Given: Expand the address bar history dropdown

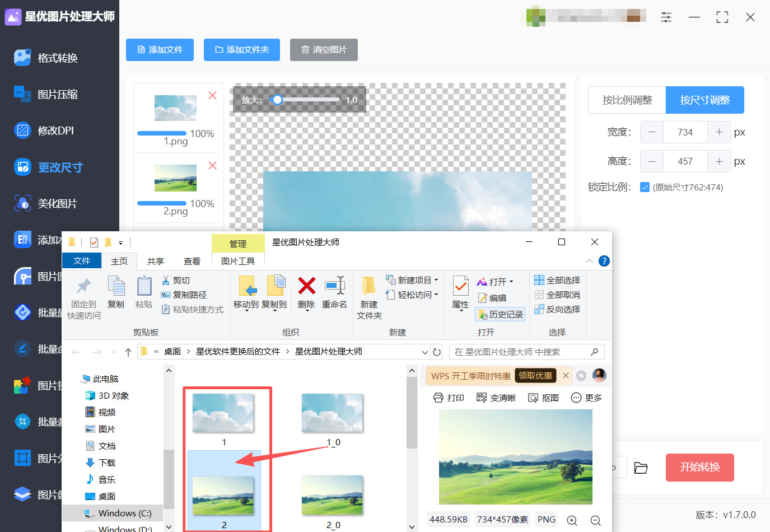Looking at the screenshot, I should (425, 352).
